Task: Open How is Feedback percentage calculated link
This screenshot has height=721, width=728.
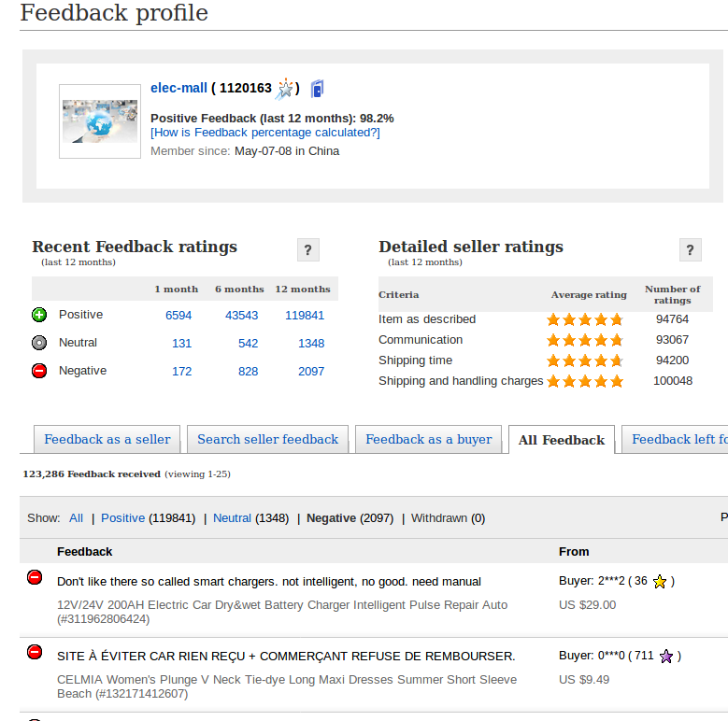Action: (265, 133)
